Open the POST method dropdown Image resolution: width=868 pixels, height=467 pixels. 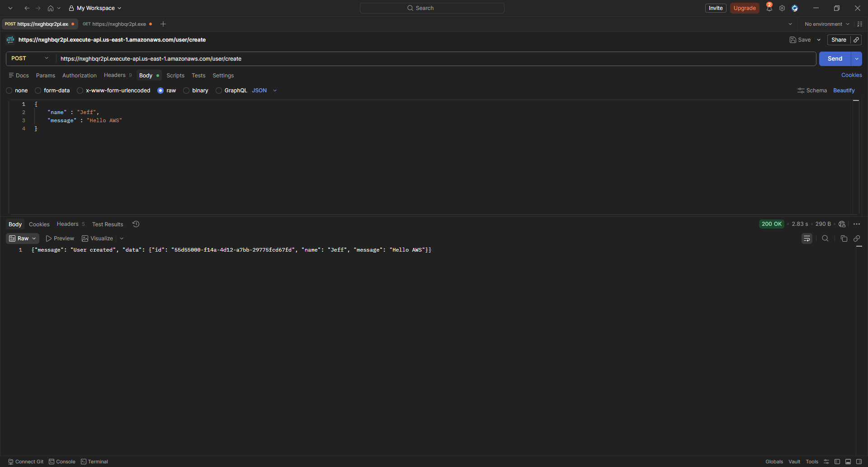tap(31, 58)
